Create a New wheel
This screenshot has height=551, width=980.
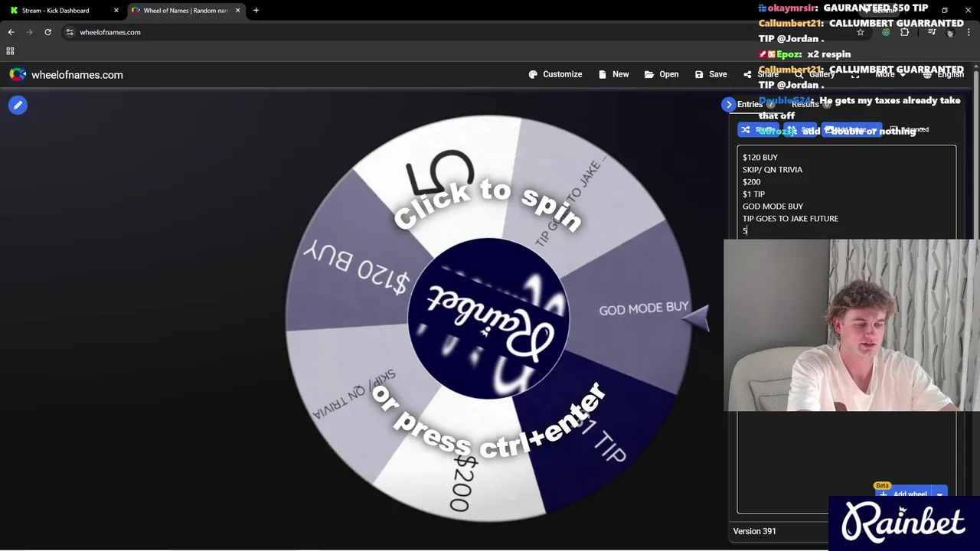613,74
